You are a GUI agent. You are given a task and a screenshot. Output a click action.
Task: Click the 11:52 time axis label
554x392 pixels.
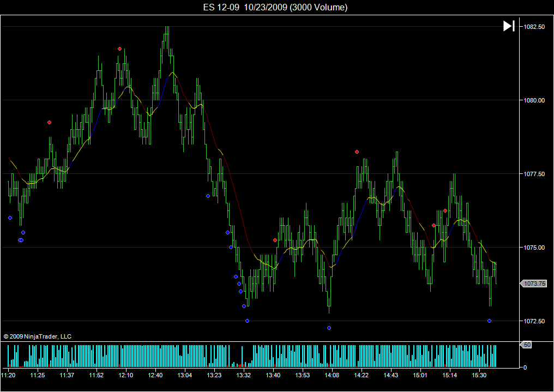point(96,375)
